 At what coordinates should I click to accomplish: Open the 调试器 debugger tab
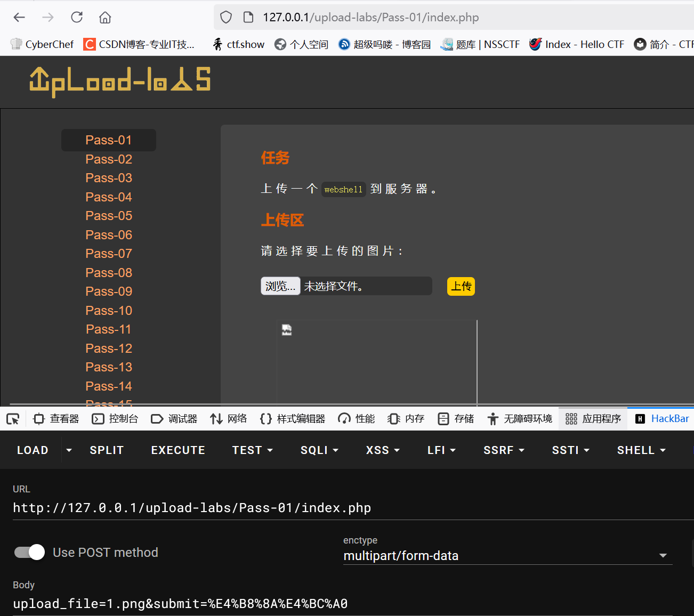tap(174, 419)
